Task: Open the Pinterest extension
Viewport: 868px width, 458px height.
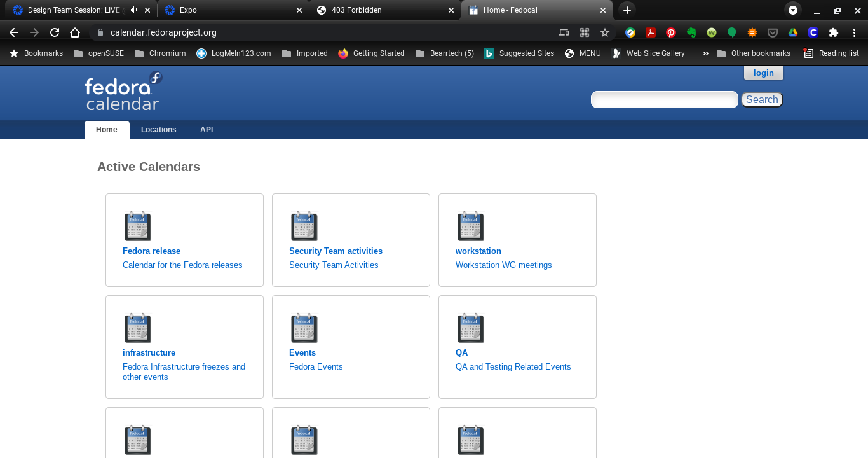Action: [x=670, y=32]
